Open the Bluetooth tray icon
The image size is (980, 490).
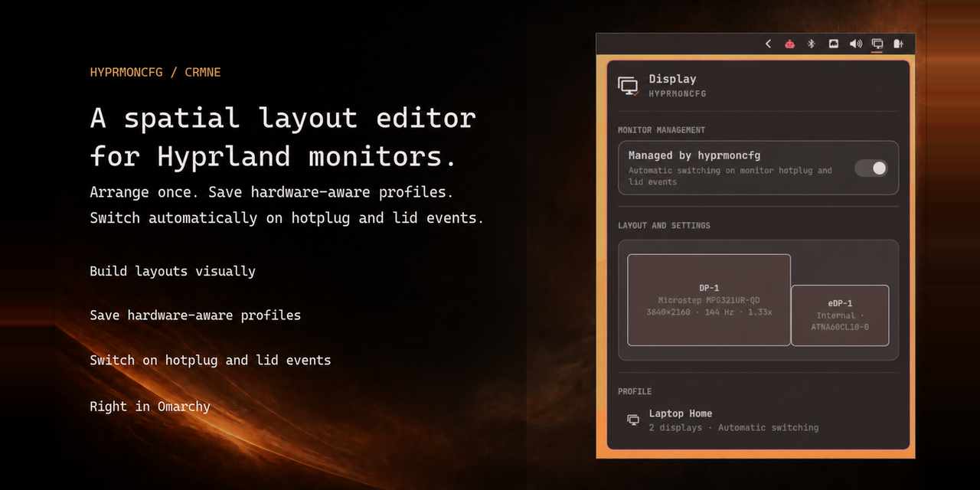tap(812, 44)
